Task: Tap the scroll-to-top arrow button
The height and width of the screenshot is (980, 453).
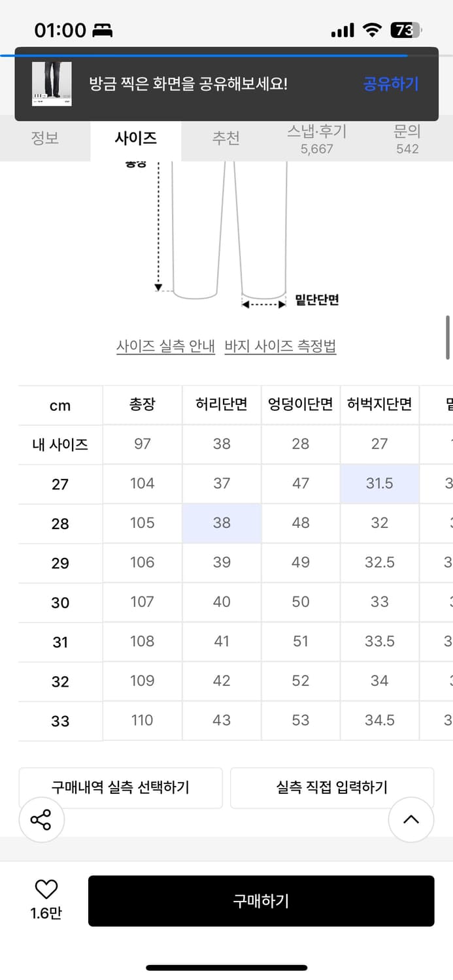Action: pyautogui.click(x=411, y=819)
